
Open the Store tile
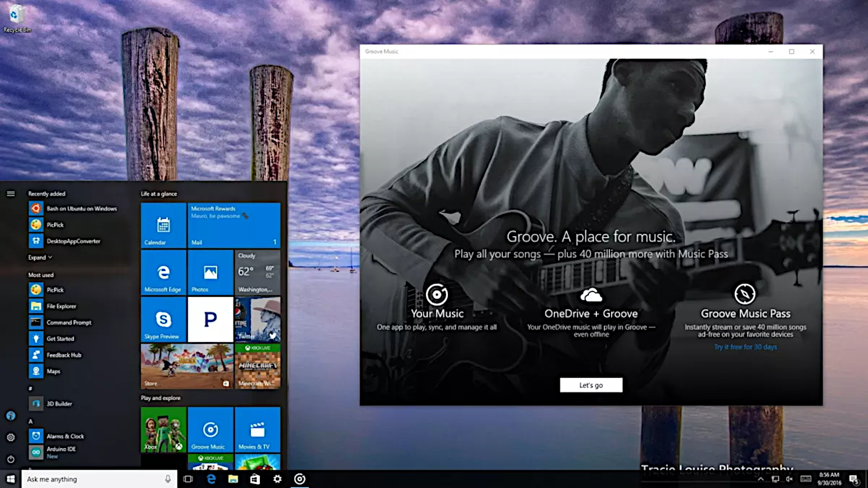click(187, 366)
